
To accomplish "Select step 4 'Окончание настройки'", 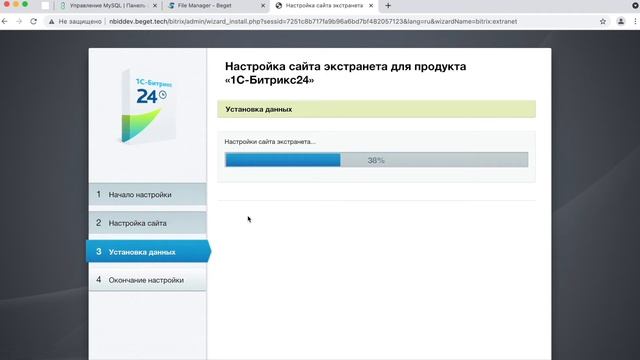I will tap(147, 280).
